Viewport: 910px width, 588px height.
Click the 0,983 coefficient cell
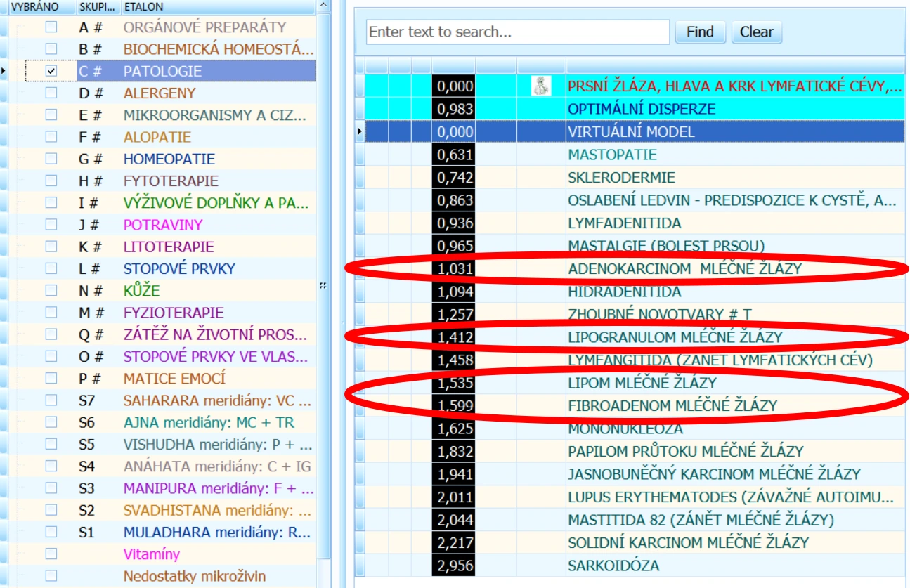[x=454, y=109]
